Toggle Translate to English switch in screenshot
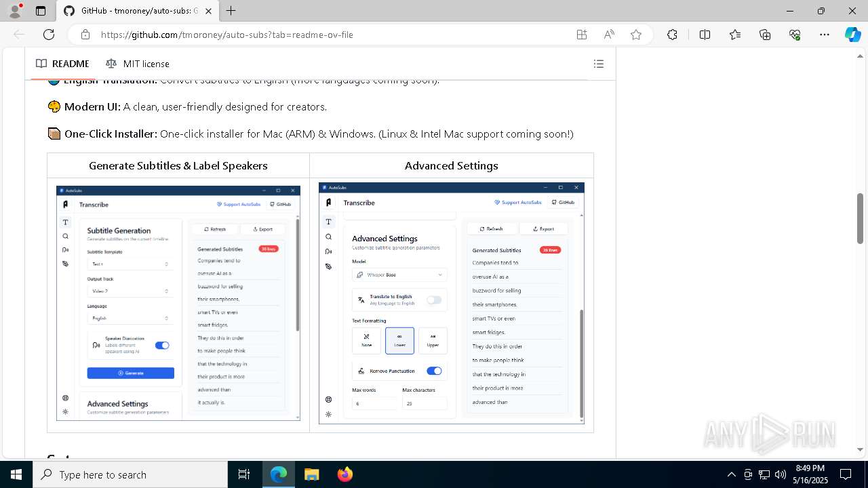The height and width of the screenshot is (488, 868). click(x=434, y=300)
